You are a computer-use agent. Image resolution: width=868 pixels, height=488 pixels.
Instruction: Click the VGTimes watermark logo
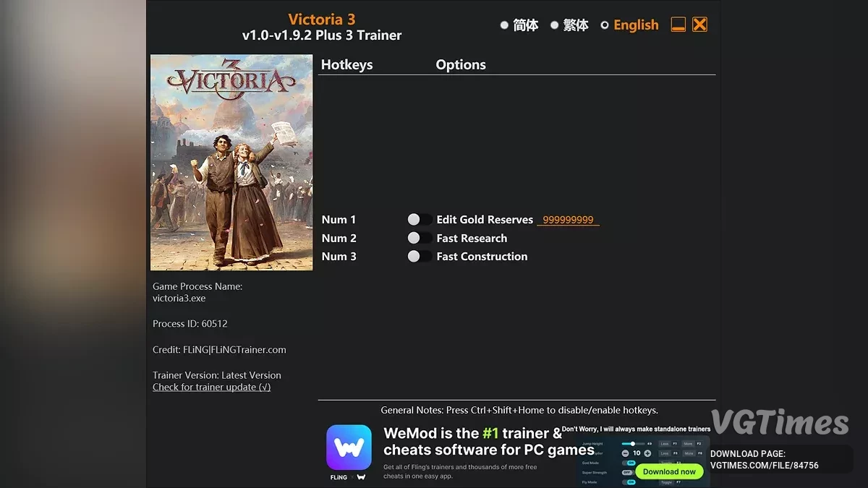coord(780,422)
